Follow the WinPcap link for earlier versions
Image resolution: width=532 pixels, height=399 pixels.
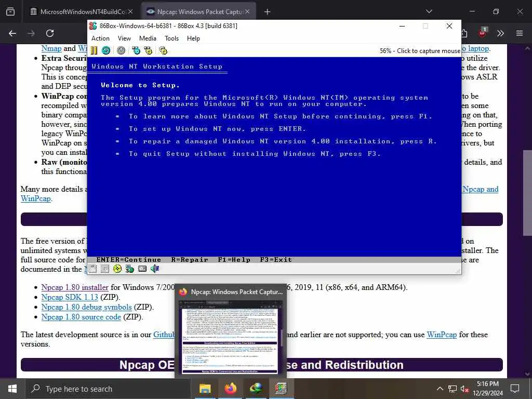coord(442,335)
